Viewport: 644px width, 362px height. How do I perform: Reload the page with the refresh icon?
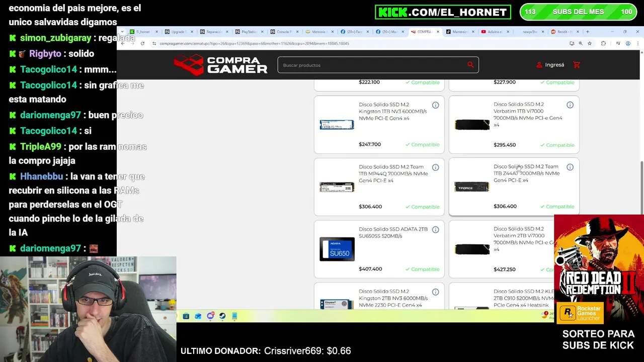(142, 43)
